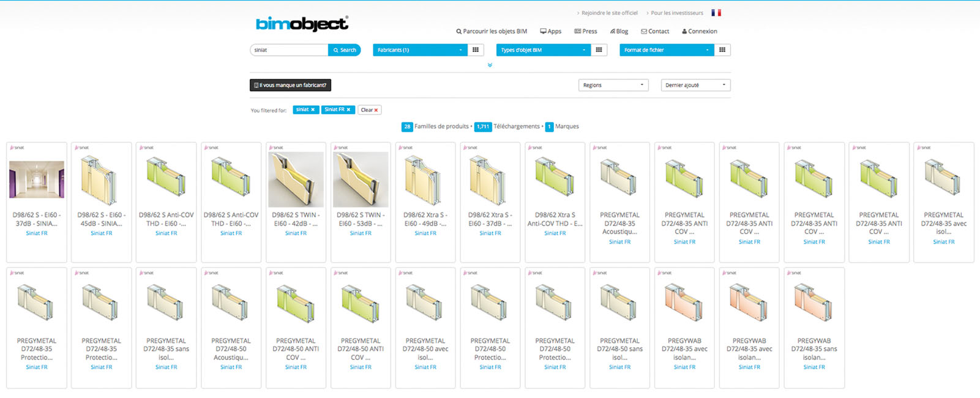
Task: Open the Fabricants (1) dropdown
Action: pyautogui.click(x=420, y=50)
